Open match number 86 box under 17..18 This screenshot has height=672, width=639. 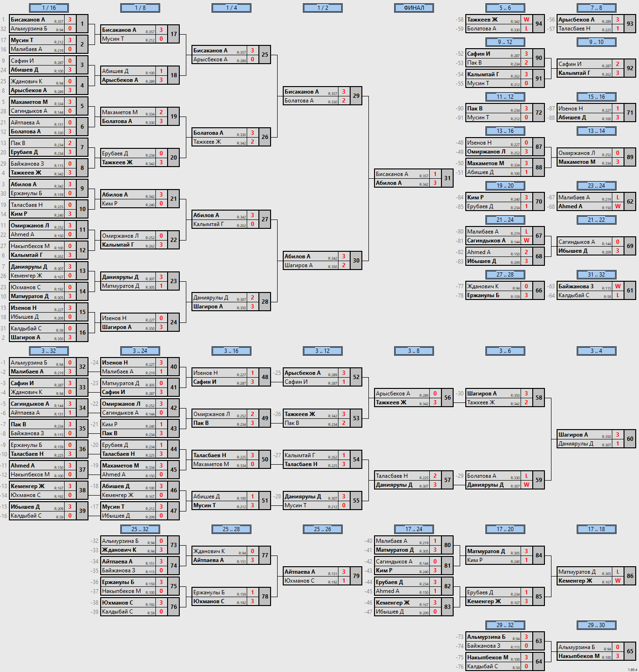click(x=630, y=576)
